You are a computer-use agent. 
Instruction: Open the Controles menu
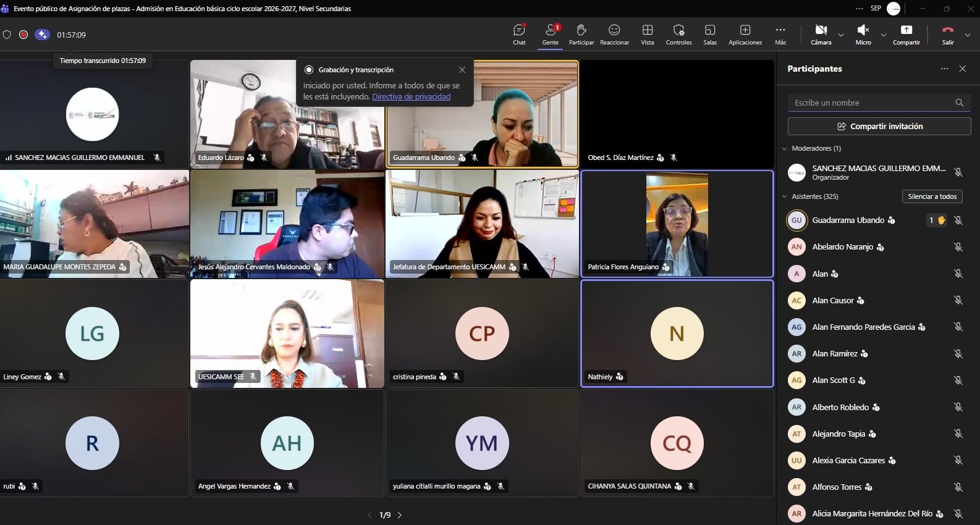coord(678,35)
